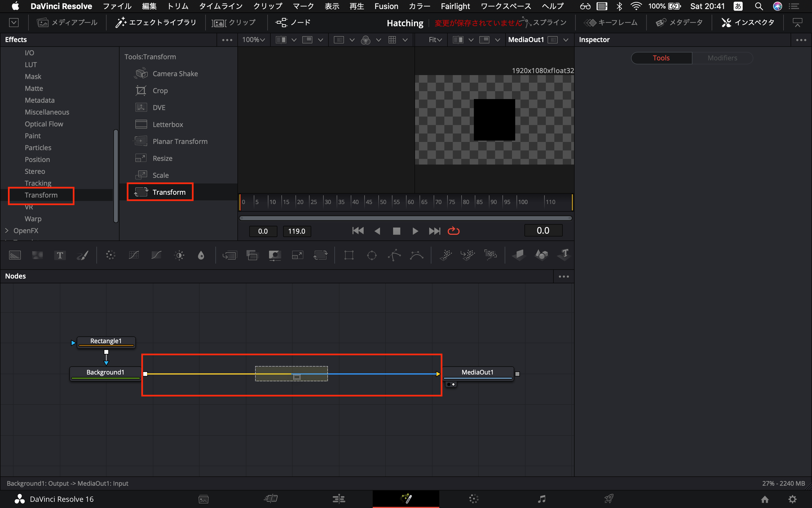The image size is (812, 508).
Task: Add a Blur node from toolbar
Action: (x=201, y=255)
